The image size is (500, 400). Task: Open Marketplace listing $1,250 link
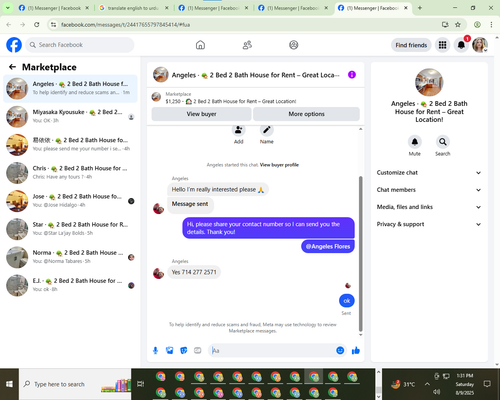point(231,101)
